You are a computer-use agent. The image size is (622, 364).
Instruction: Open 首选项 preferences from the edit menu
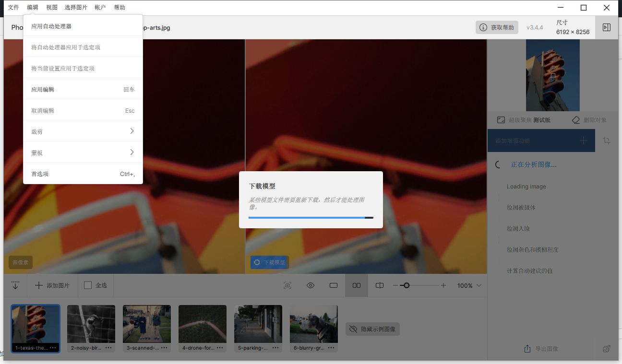point(83,174)
